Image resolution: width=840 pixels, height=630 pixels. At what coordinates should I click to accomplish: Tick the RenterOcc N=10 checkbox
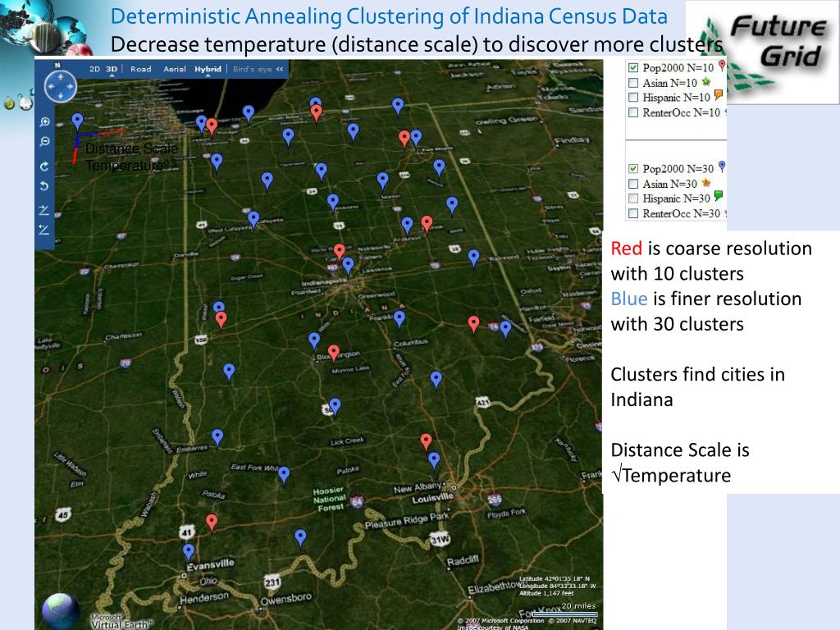pyautogui.click(x=633, y=112)
